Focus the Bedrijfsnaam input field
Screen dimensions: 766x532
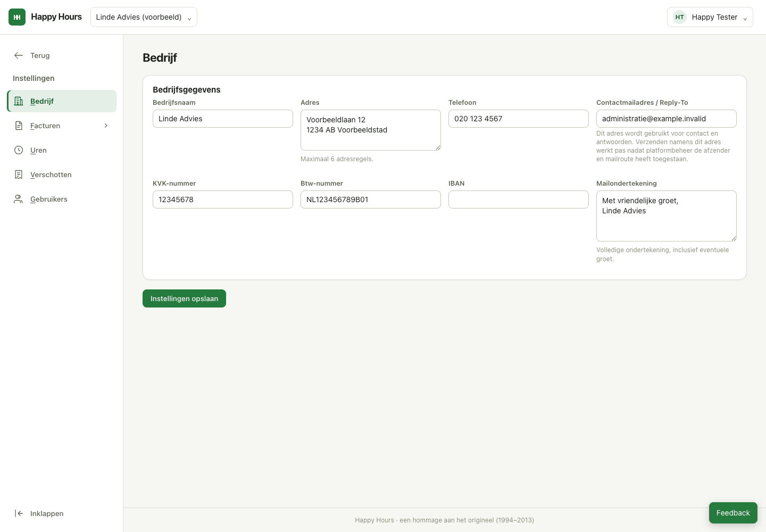tap(223, 119)
